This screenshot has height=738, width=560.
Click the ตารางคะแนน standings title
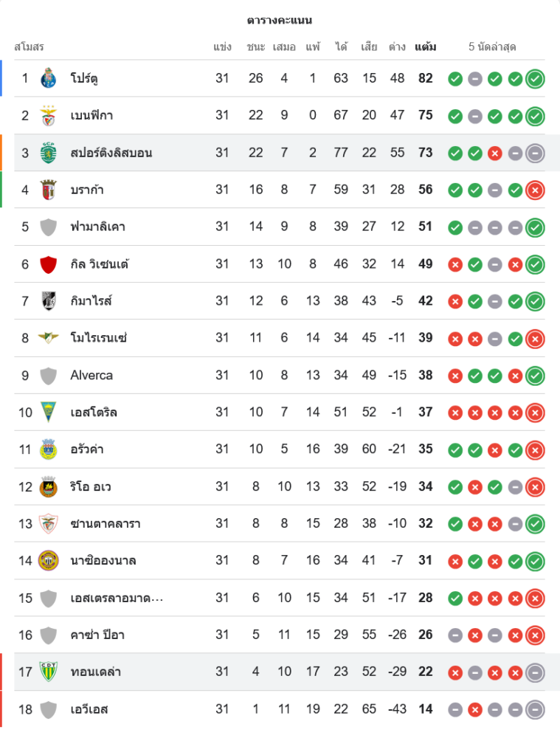click(280, 20)
